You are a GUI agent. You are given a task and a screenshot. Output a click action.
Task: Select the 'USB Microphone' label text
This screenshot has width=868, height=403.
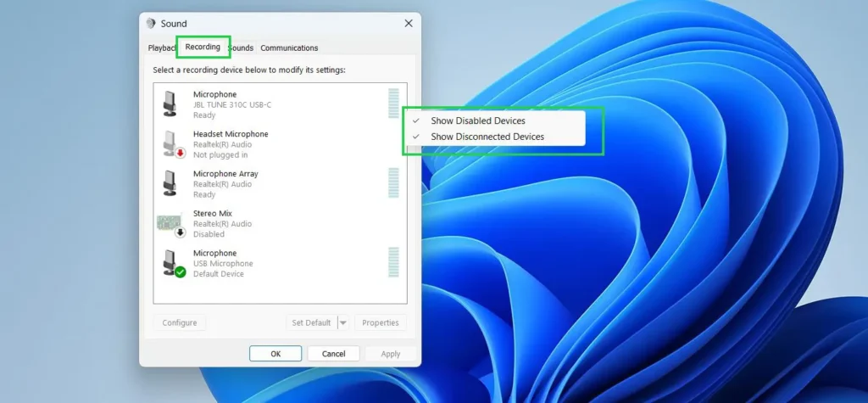223,263
